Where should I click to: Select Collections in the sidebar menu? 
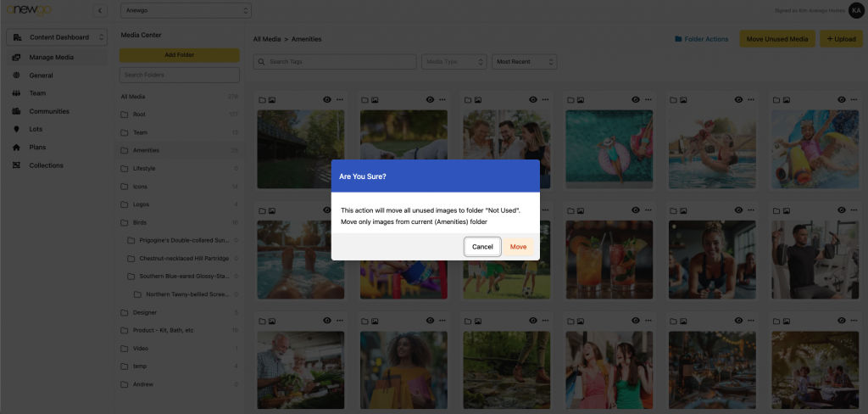tap(46, 165)
